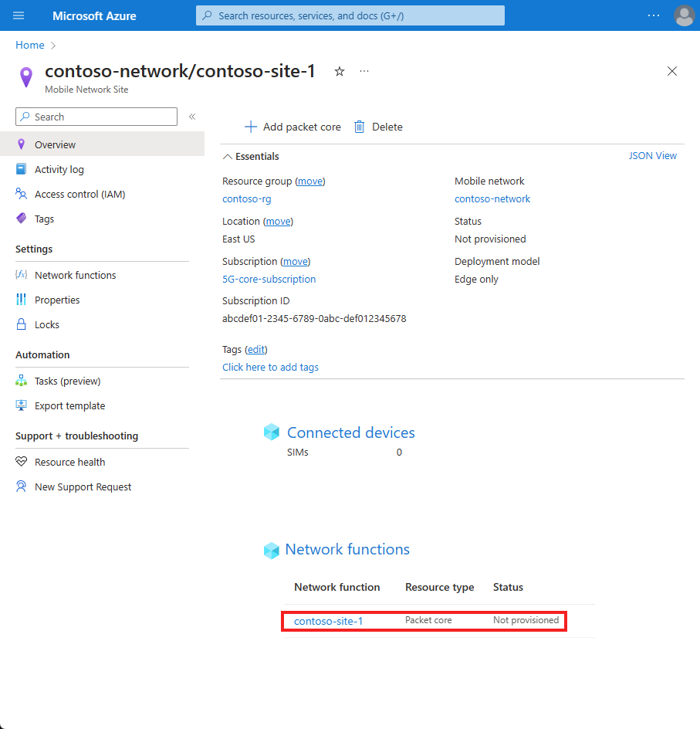
Task: Click the Access control people icon
Action: click(x=22, y=193)
